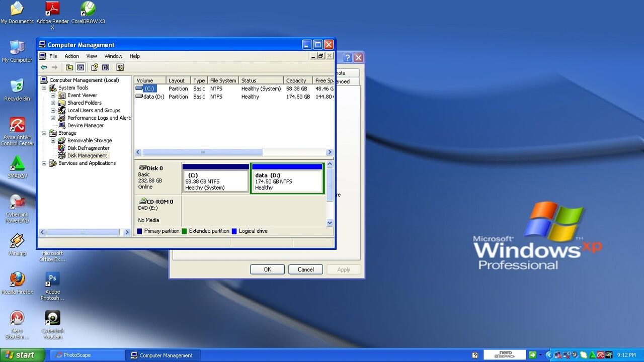Sort by the File System column header
This screenshot has width=644, height=362.
223,80
